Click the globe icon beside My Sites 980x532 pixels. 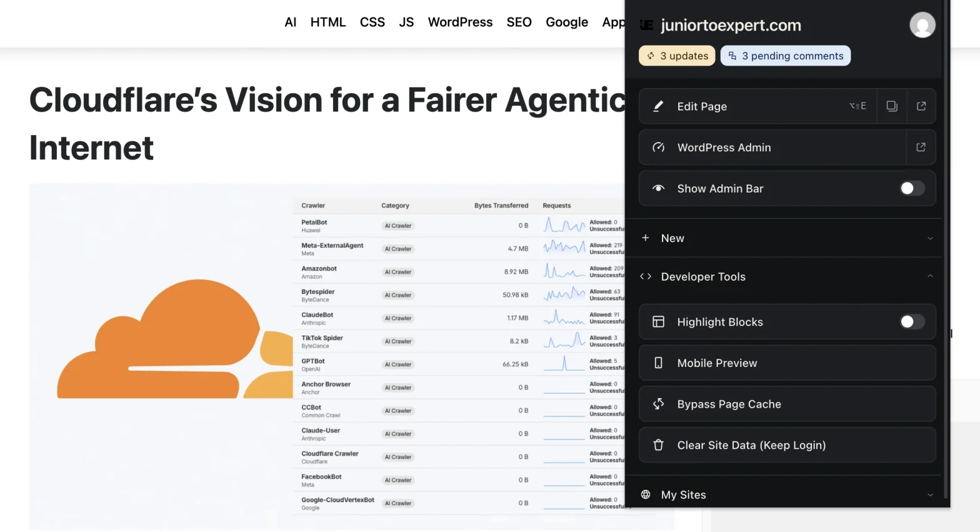[646, 494]
